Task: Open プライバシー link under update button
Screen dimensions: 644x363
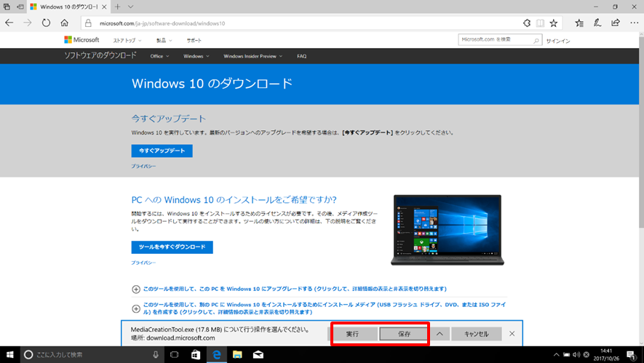Action: [x=143, y=167]
